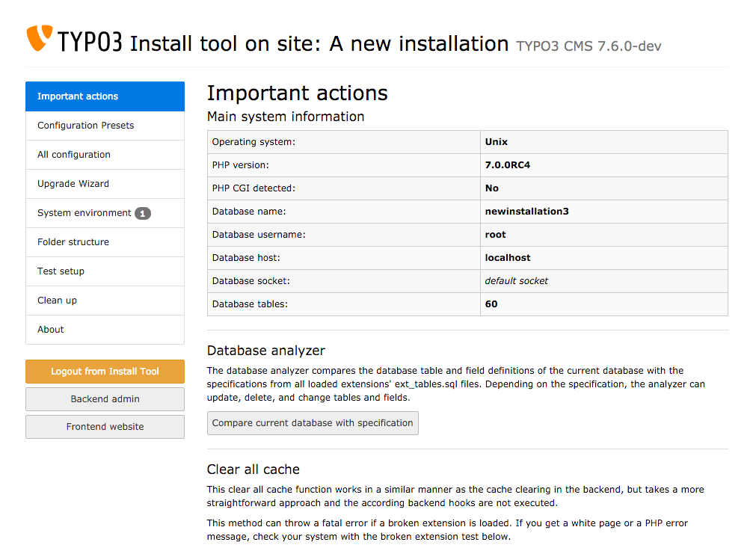756x545 pixels.
Task: Click the Database host label cell
Action: pyautogui.click(x=344, y=258)
